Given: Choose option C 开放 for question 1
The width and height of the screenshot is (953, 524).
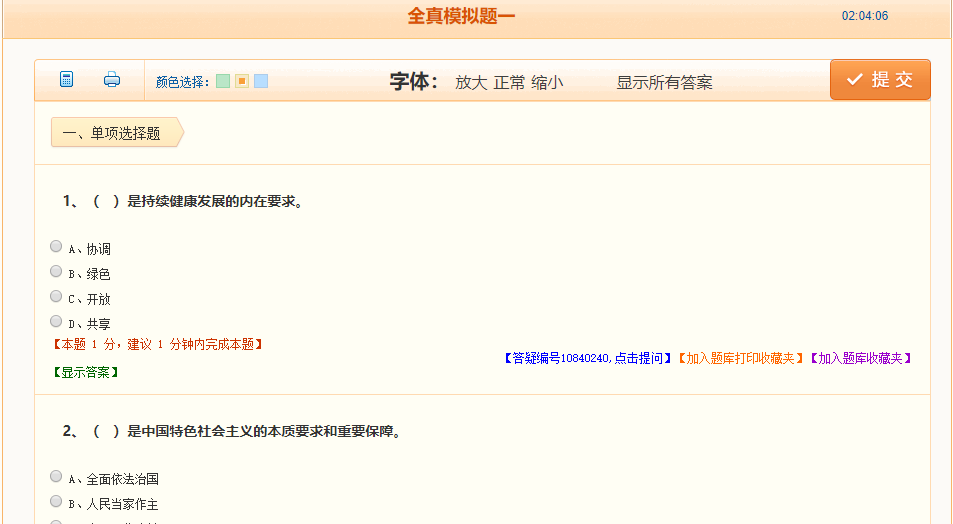Looking at the screenshot, I should pyautogui.click(x=56, y=296).
